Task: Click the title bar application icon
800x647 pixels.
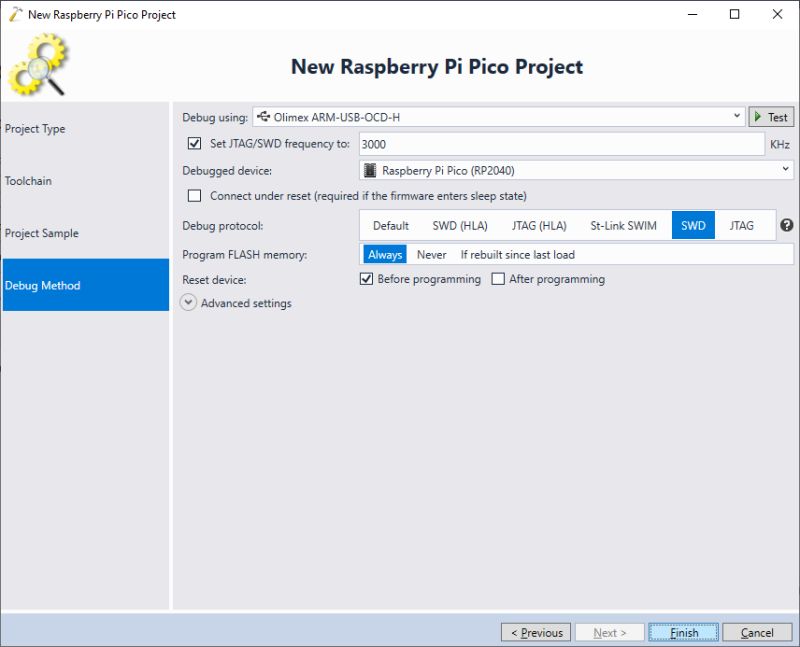Action: (14, 14)
